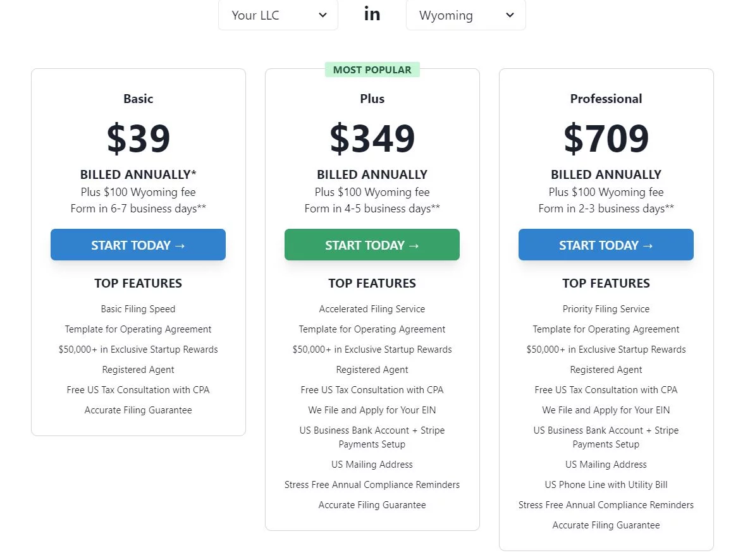Screen dimensions: 750x560
Task: Click 'We File and Apply for Your EIN' in Plus
Action: tap(372, 410)
